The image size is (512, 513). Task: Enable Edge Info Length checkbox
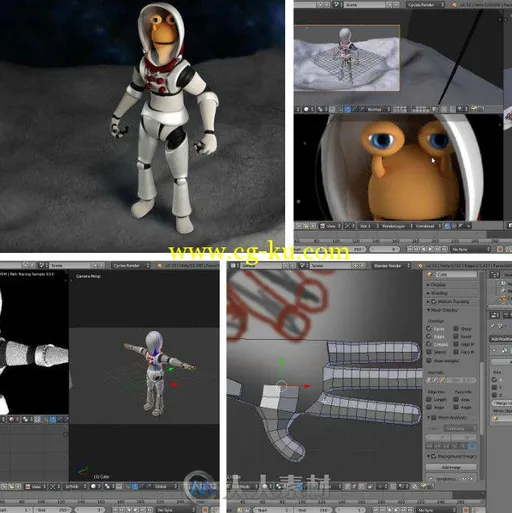pyautogui.click(x=429, y=399)
